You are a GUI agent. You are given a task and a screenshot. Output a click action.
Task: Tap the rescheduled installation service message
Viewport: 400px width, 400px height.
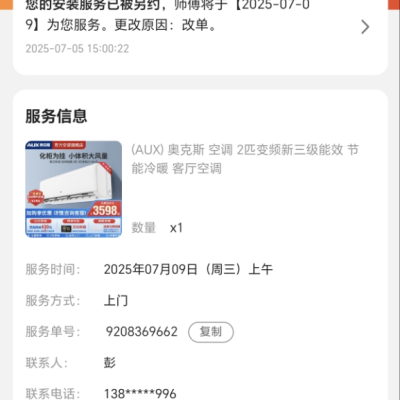tap(168, 15)
